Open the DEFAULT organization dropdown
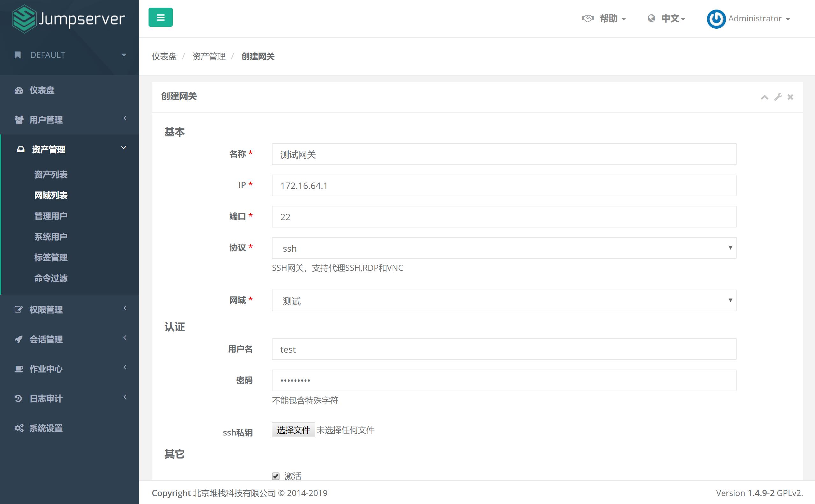Viewport: 815px width, 504px height. pyautogui.click(x=69, y=55)
